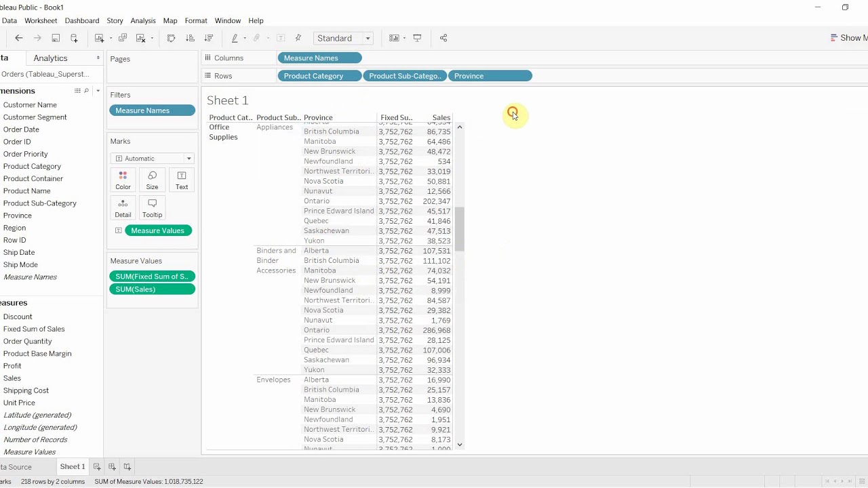The height and width of the screenshot is (488, 868).
Task: Click the Show Mark Labels icon
Action: (281, 38)
